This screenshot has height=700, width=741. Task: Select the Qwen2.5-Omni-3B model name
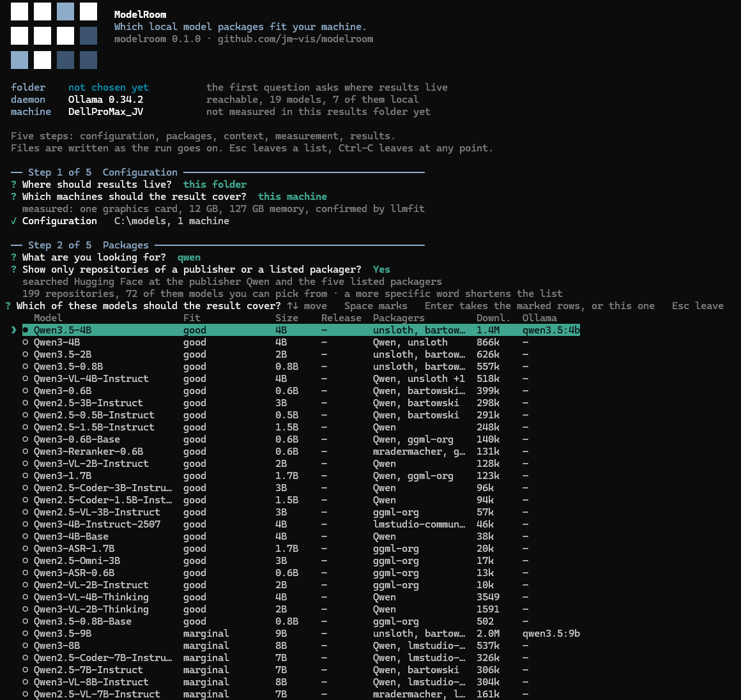(x=77, y=561)
